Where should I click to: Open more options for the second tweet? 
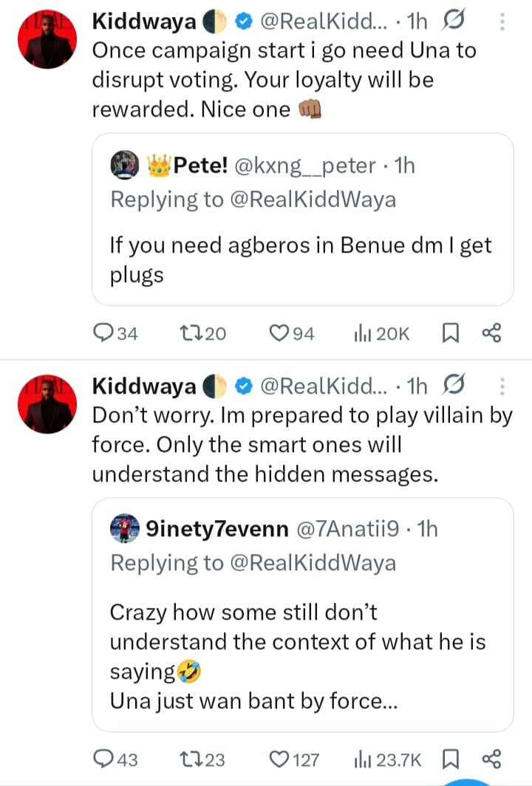[502, 386]
